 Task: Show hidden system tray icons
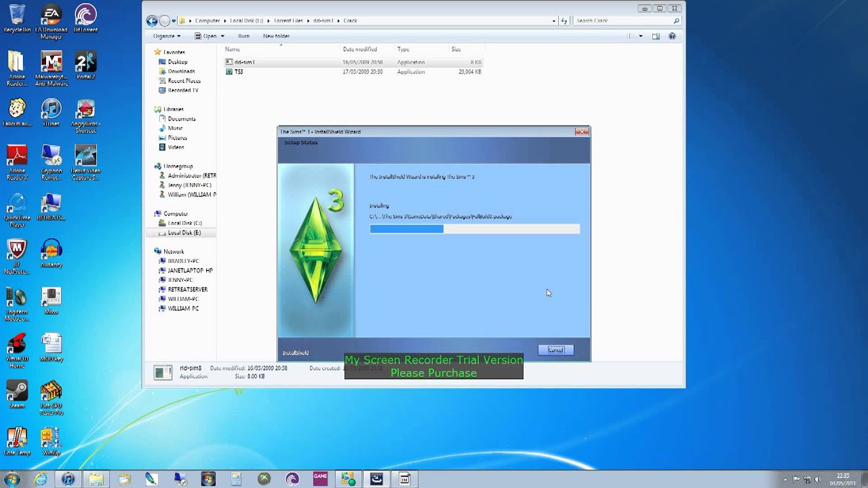[x=785, y=479]
